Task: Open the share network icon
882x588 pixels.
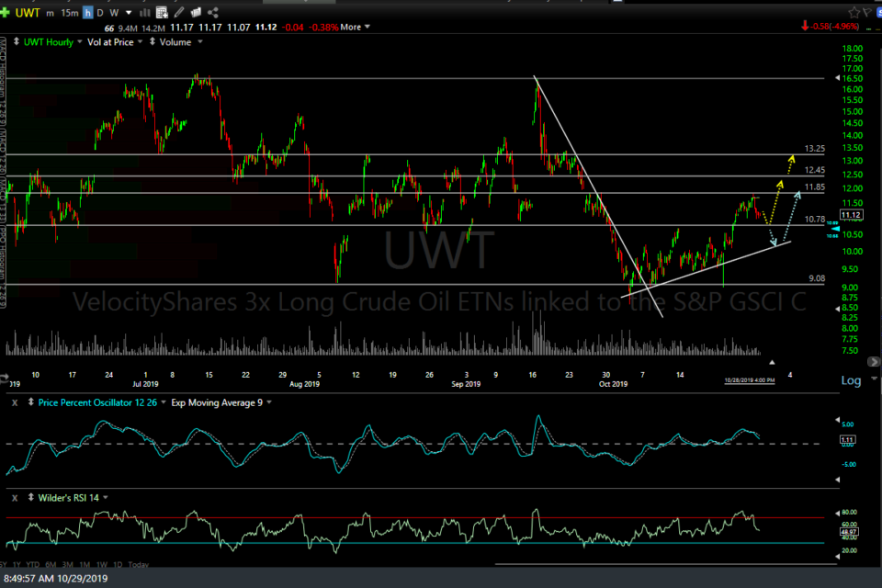Action: click(x=212, y=12)
